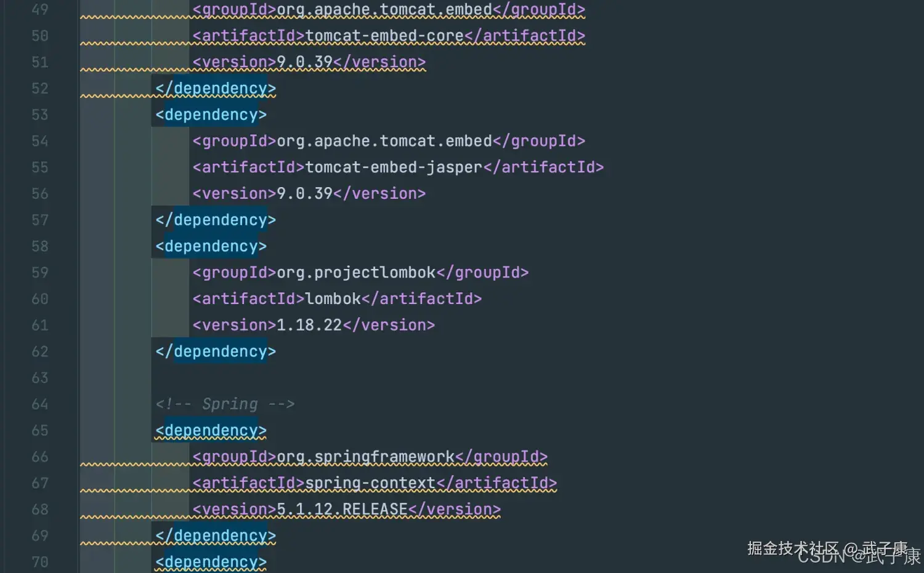Click line number 54 in the gutter
Viewport: 924px width, 573px height.
point(40,142)
